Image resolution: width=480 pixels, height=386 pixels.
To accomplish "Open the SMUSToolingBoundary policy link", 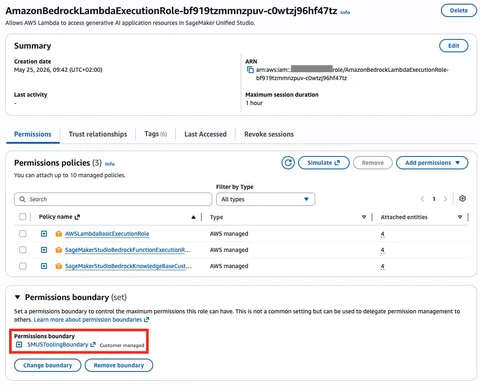I will 58,345.
